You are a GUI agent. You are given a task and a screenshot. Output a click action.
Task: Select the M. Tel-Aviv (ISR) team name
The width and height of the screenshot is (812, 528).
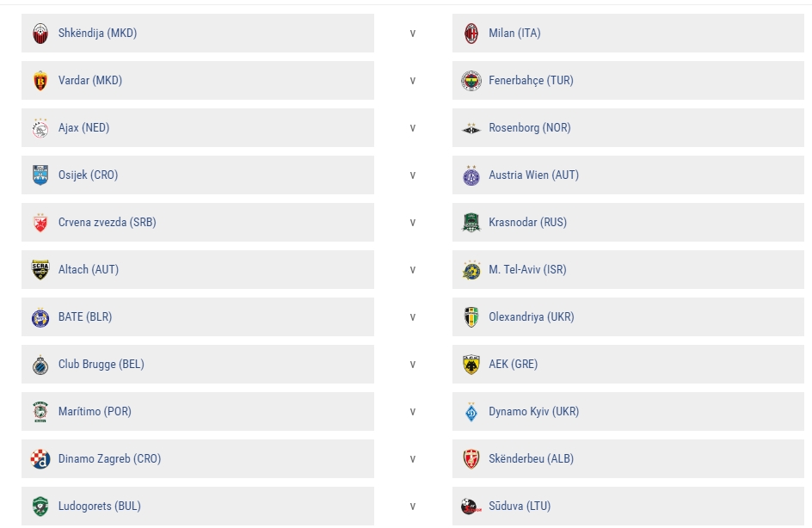527,270
